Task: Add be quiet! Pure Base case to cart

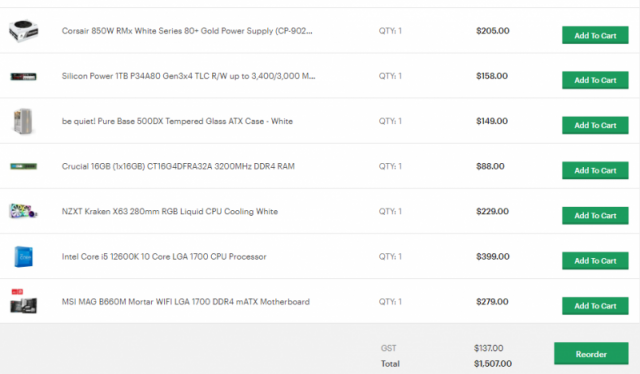Action: [x=595, y=125]
